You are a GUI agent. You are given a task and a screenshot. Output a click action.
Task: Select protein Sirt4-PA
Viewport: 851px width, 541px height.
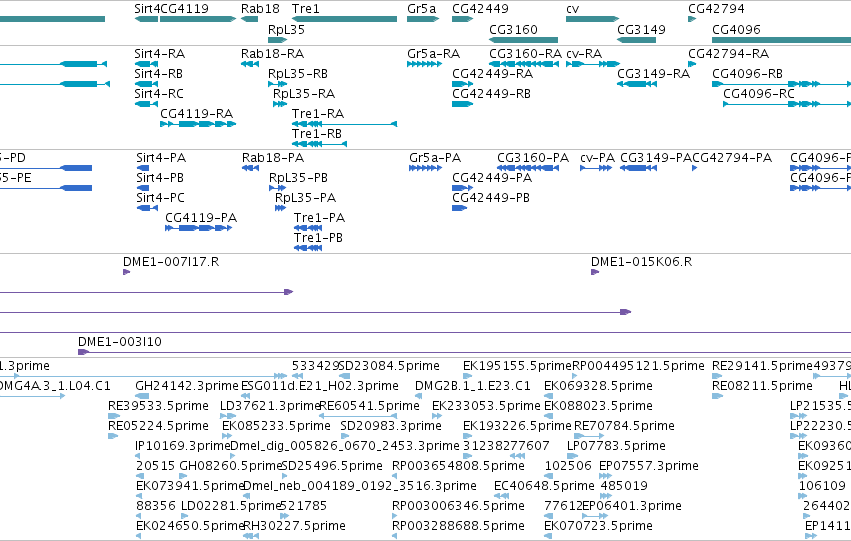coord(143,168)
